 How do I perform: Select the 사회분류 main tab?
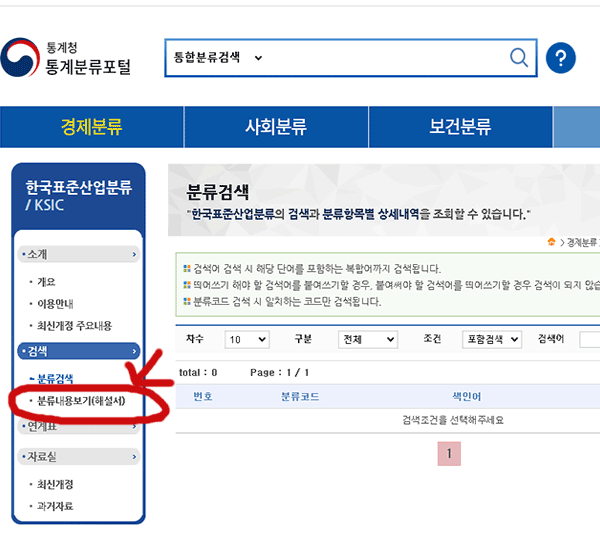click(276, 127)
